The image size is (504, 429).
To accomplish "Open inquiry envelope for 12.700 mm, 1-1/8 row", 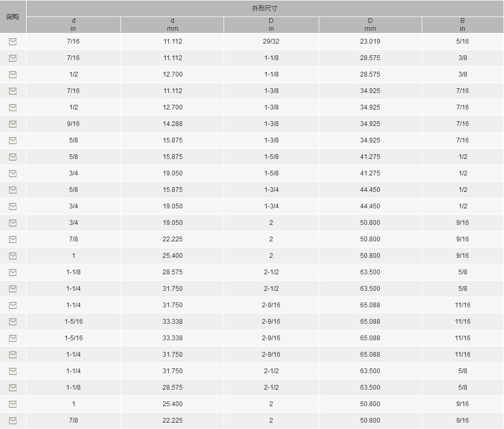I will 13,74.
